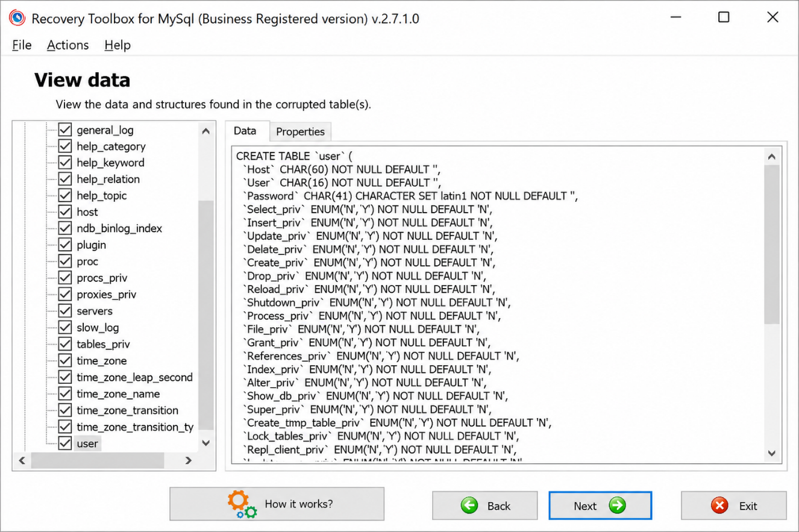Uncheck the host table checkbox
The height and width of the screenshot is (532, 799).
(x=65, y=211)
